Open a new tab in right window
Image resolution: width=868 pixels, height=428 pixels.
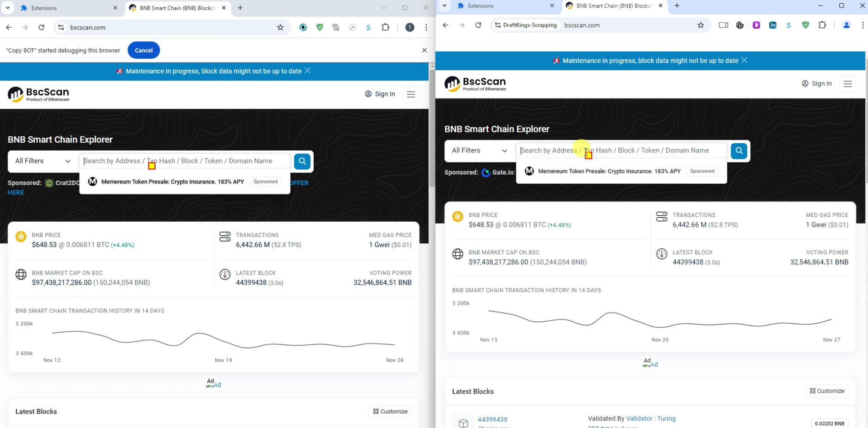[677, 6]
